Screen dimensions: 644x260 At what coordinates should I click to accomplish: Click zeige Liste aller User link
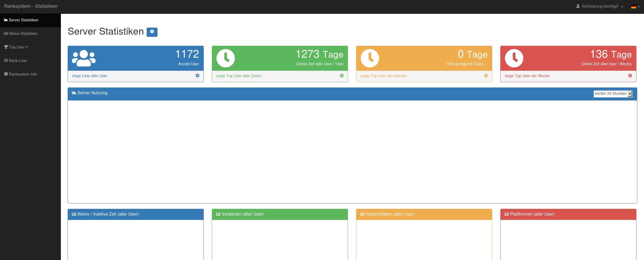tap(90, 76)
